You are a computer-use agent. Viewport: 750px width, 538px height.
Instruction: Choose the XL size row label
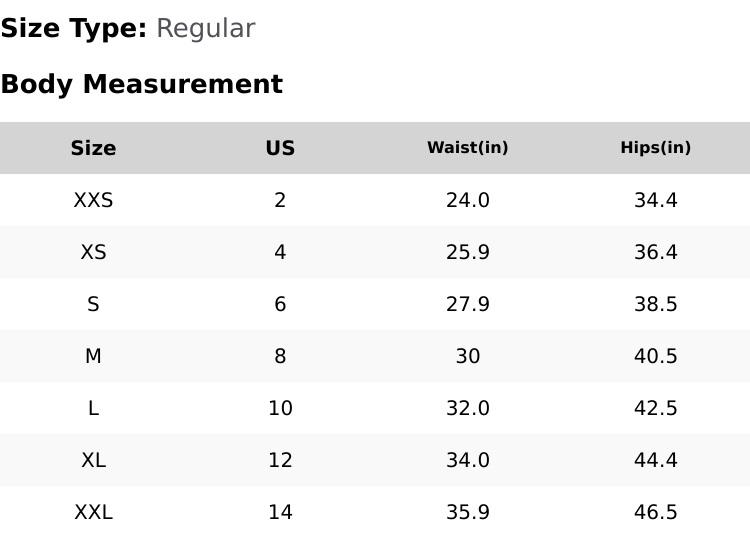pyautogui.click(x=93, y=460)
